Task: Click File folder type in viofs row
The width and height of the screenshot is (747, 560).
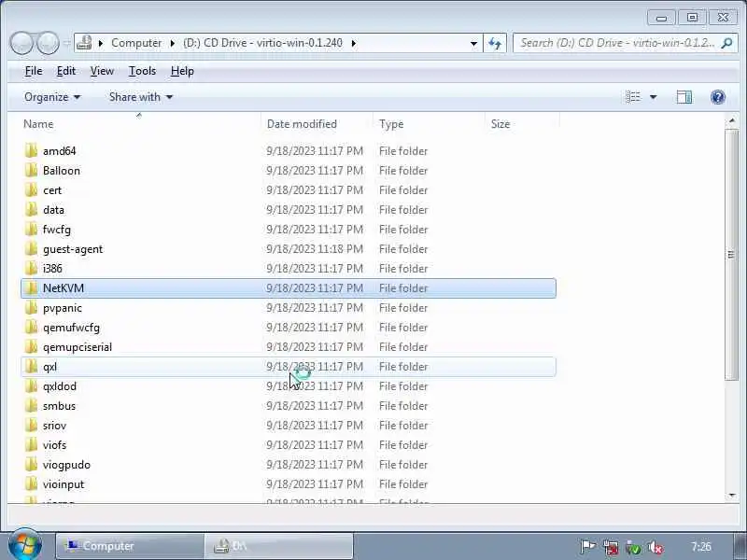Action: point(403,445)
